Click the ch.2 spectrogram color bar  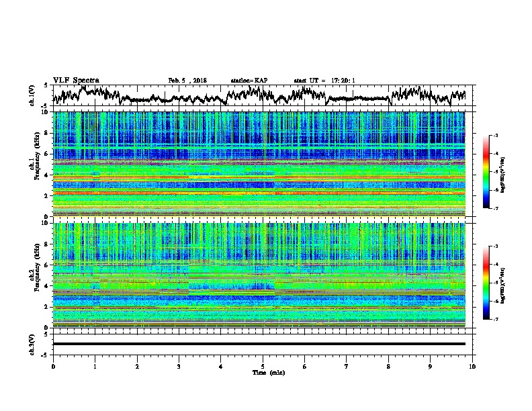pos(486,283)
